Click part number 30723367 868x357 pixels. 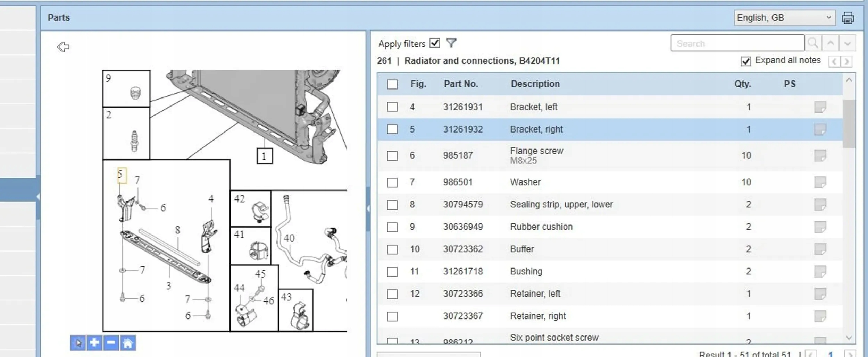pos(463,316)
